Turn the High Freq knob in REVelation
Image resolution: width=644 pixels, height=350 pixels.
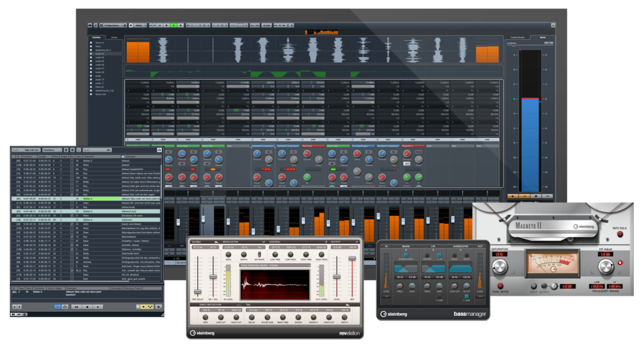coord(321,254)
